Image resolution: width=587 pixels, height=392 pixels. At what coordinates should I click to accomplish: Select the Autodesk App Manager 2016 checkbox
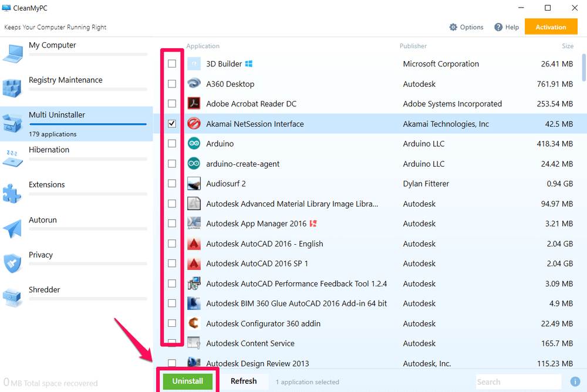pos(172,224)
